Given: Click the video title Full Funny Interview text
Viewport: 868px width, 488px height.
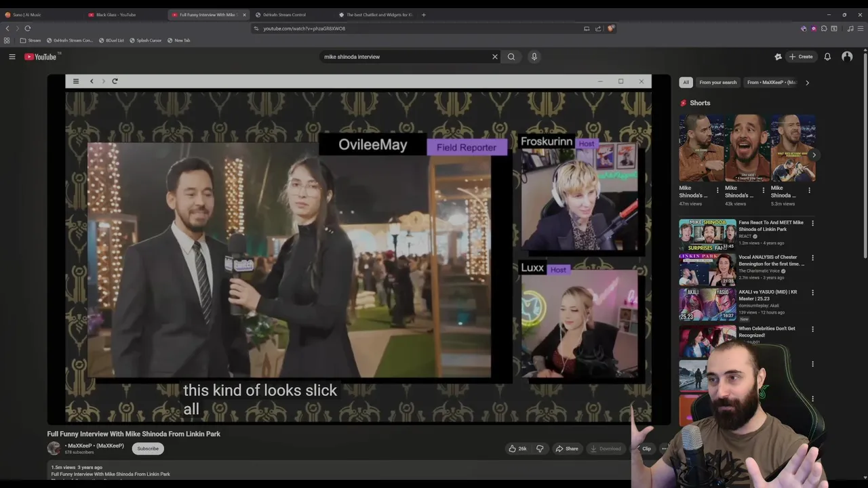Looking at the screenshot, I should tap(134, 434).
